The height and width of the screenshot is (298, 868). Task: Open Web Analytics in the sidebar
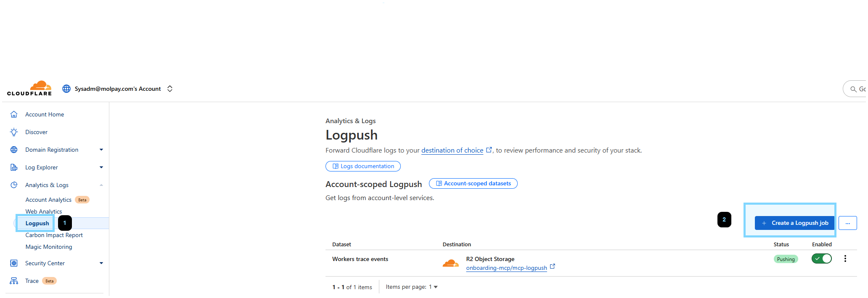pos(44,211)
